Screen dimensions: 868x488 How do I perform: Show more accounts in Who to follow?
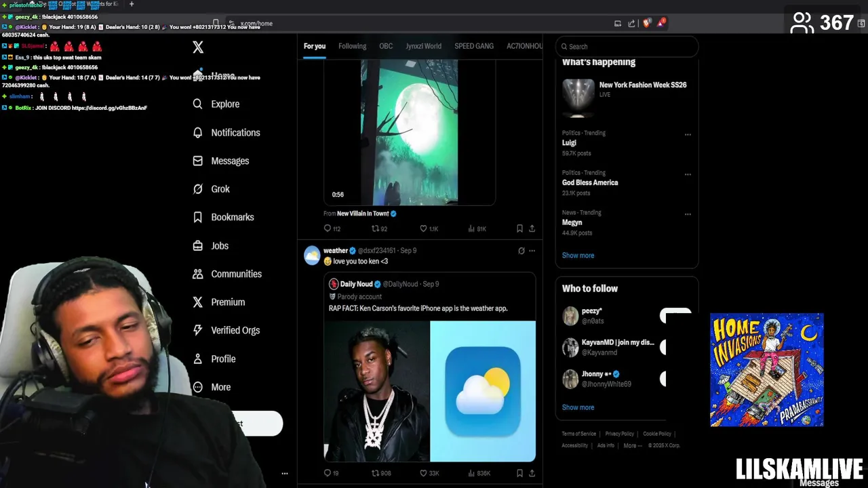(578, 407)
